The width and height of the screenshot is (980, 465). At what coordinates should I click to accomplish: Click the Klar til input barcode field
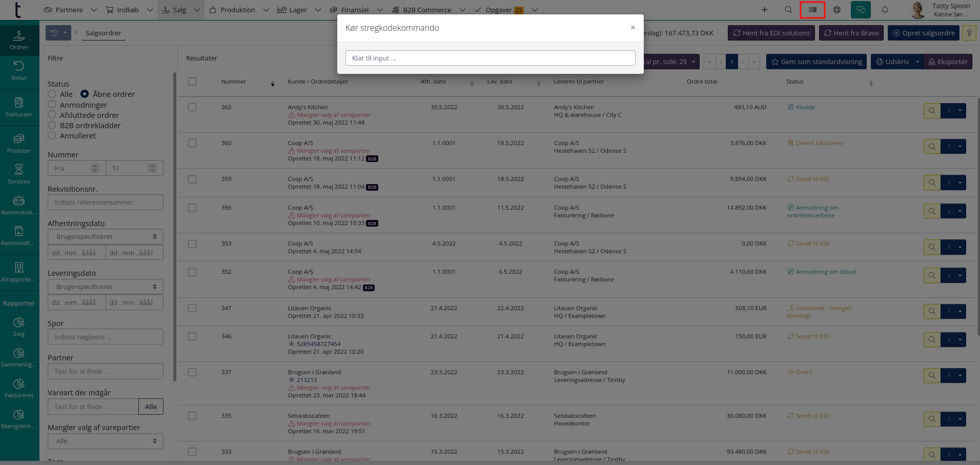(x=490, y=58)
